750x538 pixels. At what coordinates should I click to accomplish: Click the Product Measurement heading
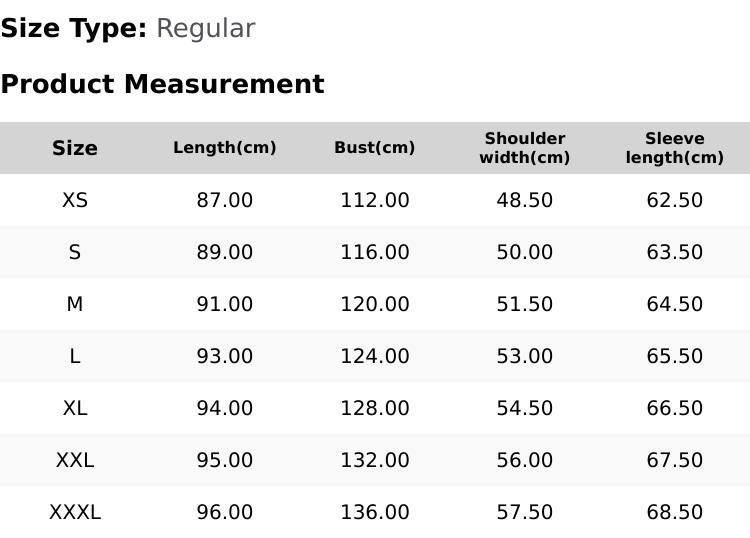(x=163, y=84)
